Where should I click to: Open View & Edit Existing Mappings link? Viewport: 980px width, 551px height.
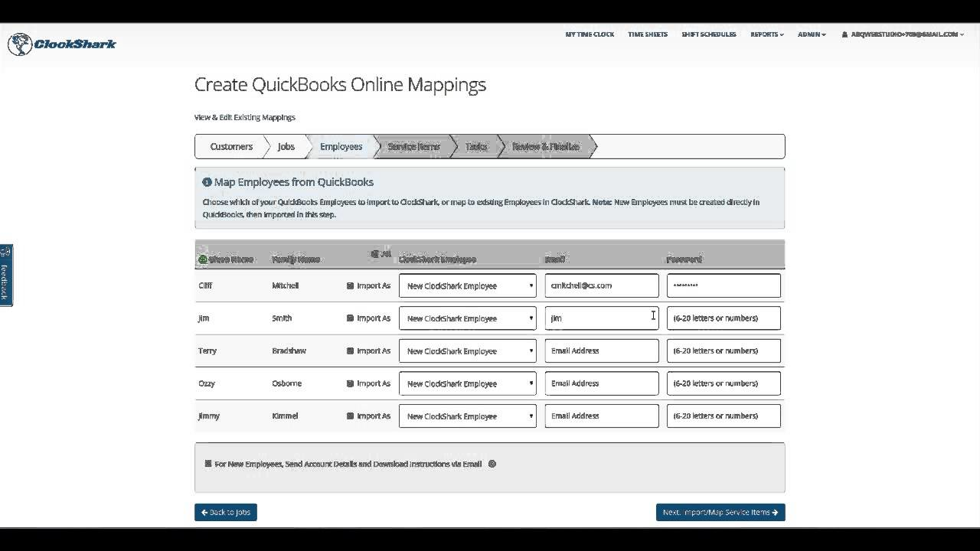pyautogui.click(x=245, y=117)
